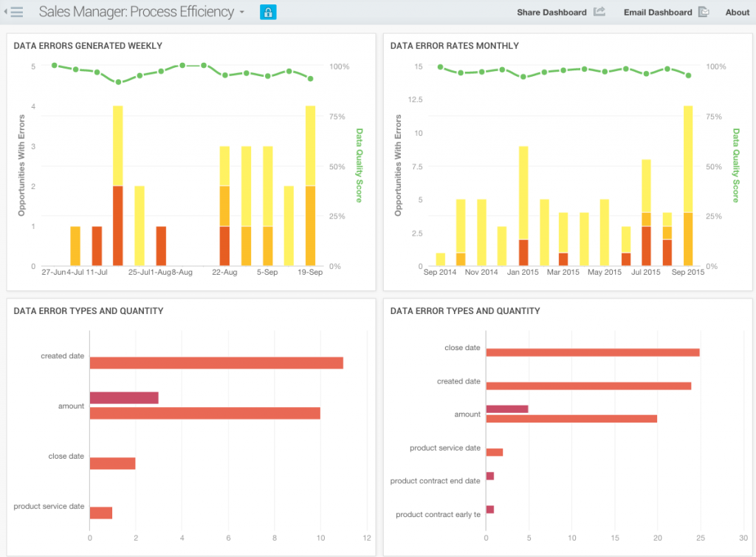Expand the dashboard title dropdown arrow

point(242,12)
